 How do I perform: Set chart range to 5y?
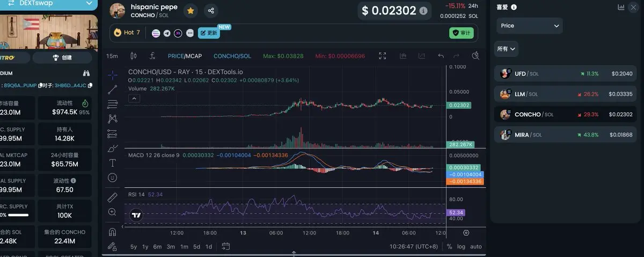pyautogui.click(x=134, y=246)
